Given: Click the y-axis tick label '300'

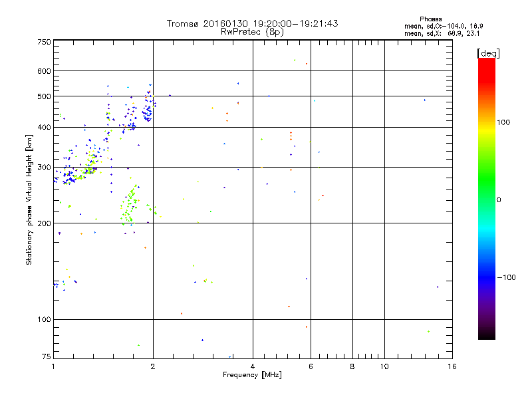Looking at the screenshot, I should [x=44, y=168].
